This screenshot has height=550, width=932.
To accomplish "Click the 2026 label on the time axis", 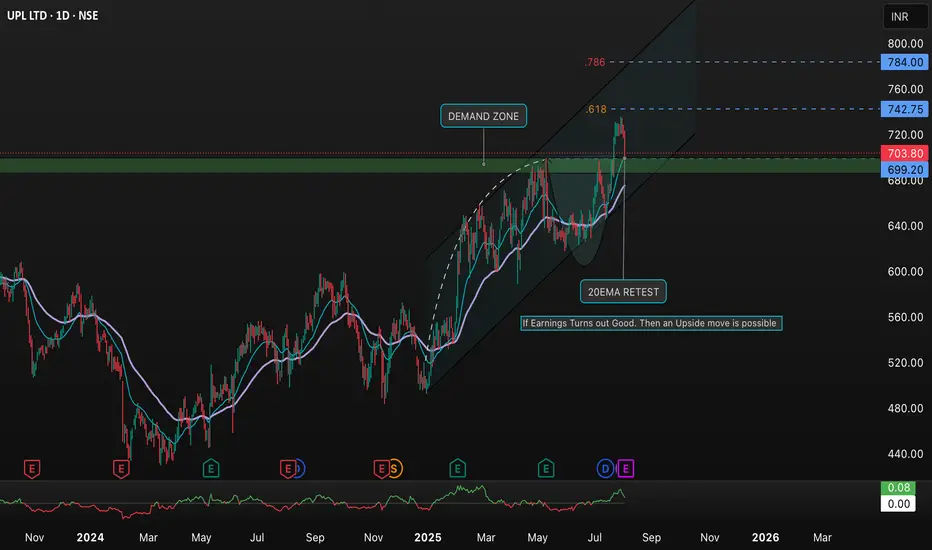I will (x=766, y=538).
